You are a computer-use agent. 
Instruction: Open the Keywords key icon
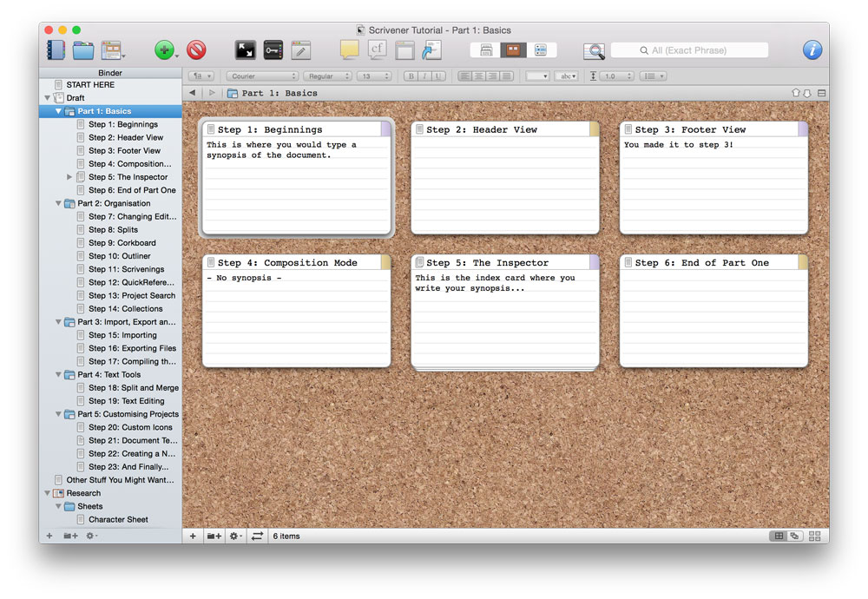click(x=273, y=49)
